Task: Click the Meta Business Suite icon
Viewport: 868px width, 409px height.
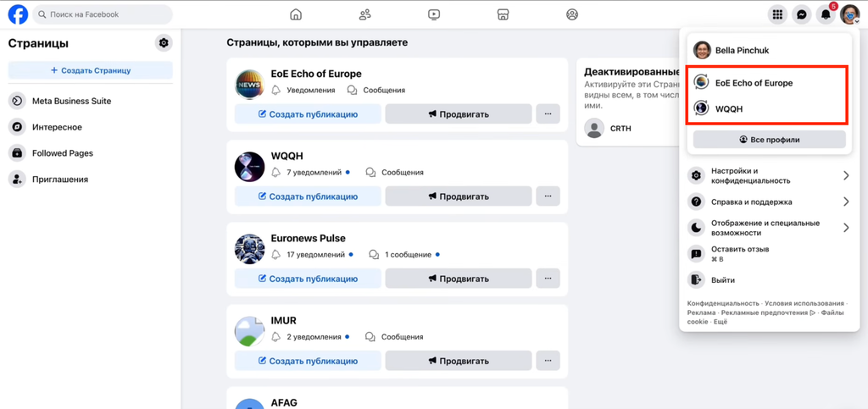Action: click(17, 101)
